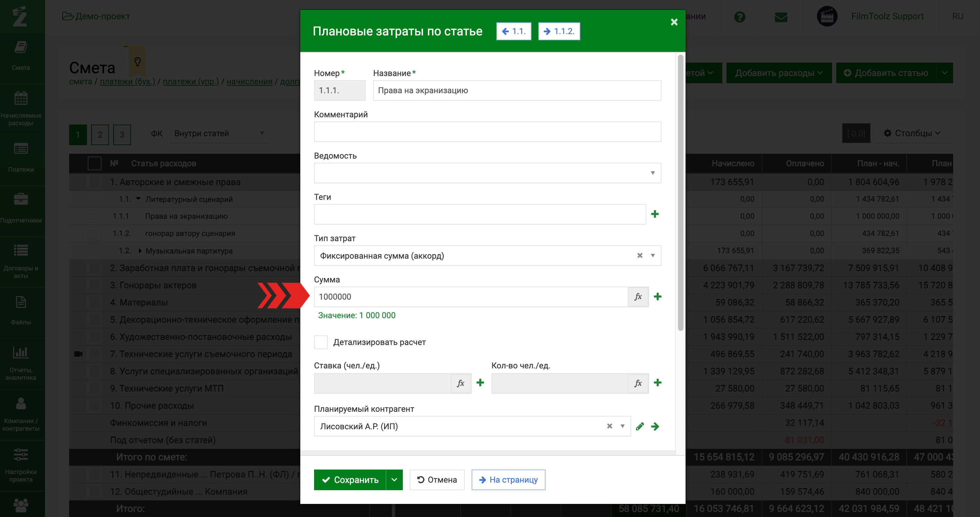Open the Столбцы columns dropdown
Viewport: 980px width, 517px height.
coord(912,133)
